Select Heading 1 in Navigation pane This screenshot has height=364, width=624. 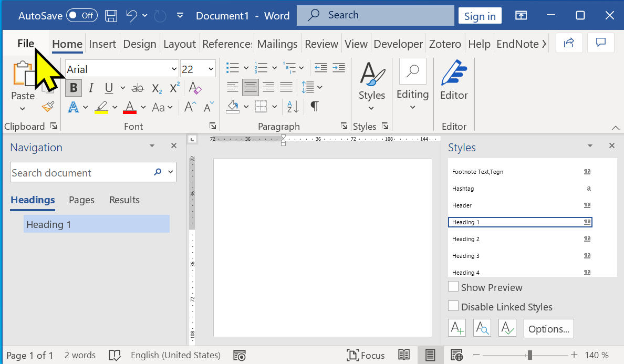(96, 224)
